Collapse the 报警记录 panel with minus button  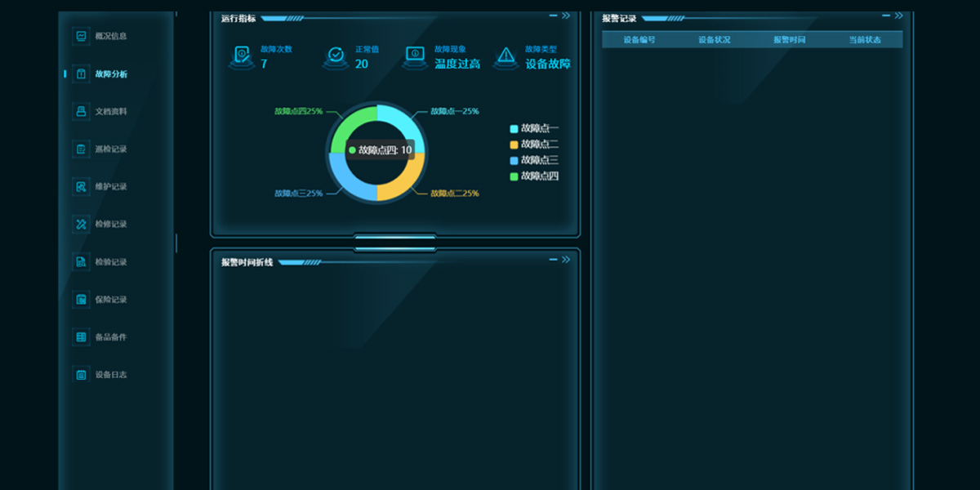coord(886,15)
